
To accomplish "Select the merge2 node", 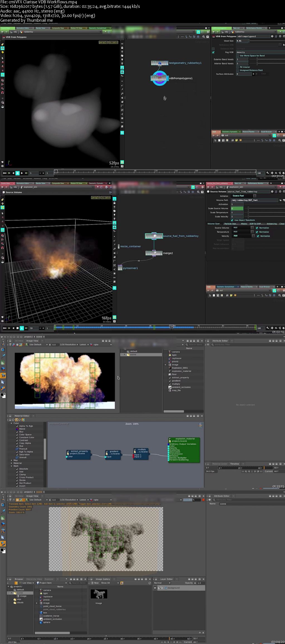I will pos(154,253).
